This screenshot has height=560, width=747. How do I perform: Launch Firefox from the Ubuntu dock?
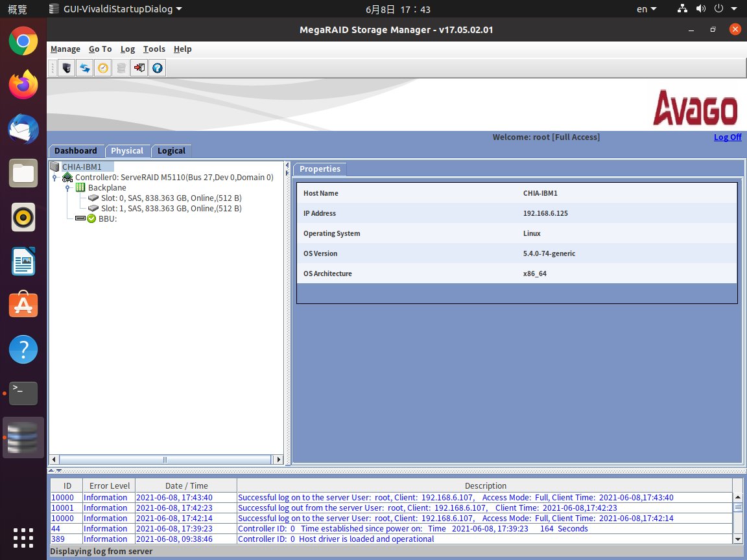click(23, 85)
